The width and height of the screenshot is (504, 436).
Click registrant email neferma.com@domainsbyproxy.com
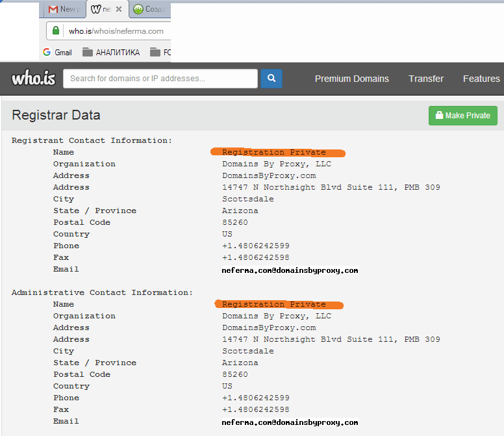(290, 270)
